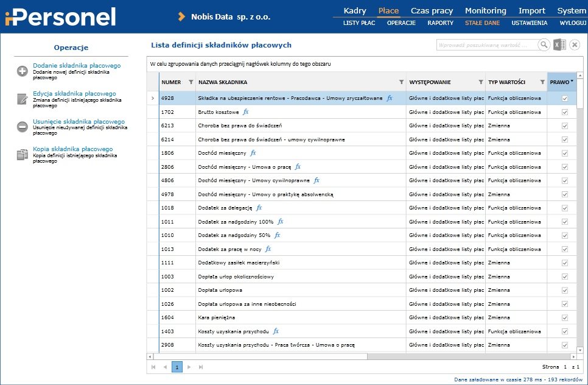Switch to the RAPORTY tab
Image resolution: width=588 pixels, height=385 pixels.
(x=440, y=23)
